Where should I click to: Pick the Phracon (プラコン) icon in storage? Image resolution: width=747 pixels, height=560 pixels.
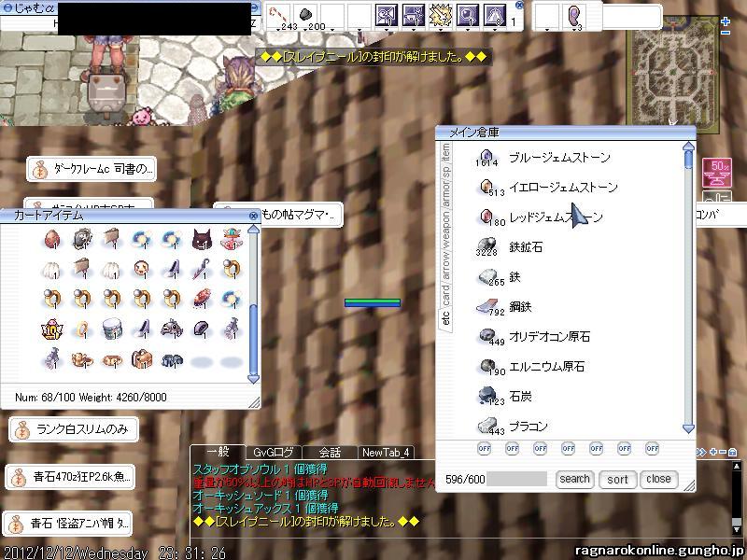pyautogui.click(x=487, y=425)
